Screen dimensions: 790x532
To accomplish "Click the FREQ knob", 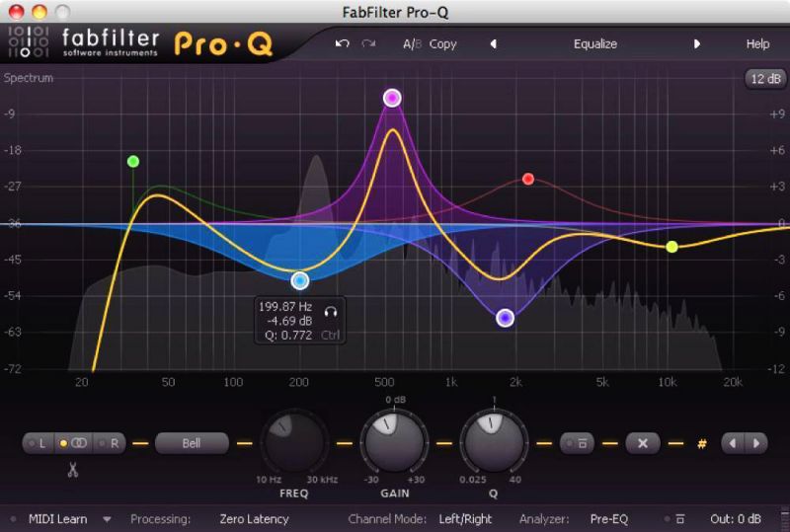I will click(293, 442).
